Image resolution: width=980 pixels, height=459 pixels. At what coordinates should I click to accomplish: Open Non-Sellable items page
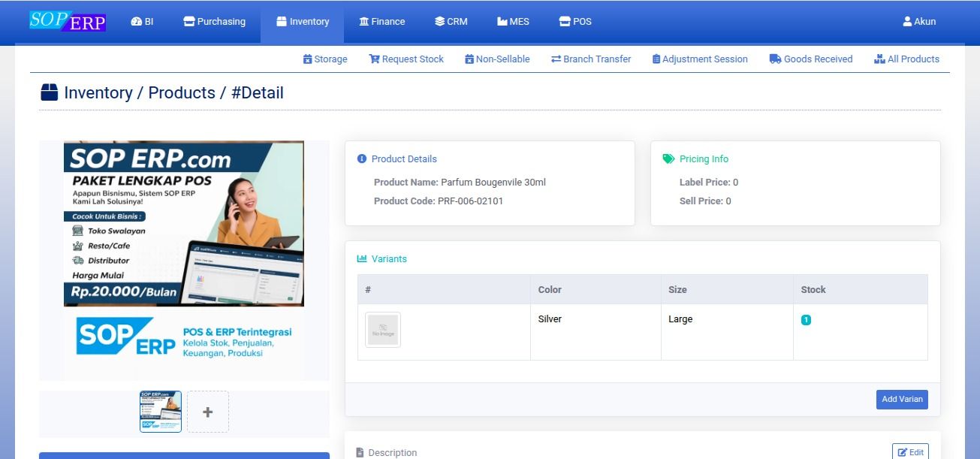[497, 59]
